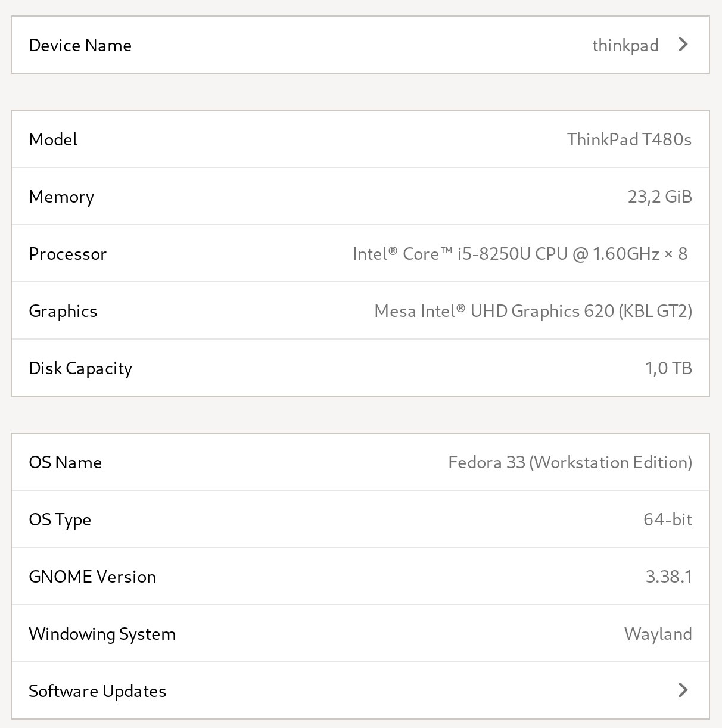
Task: Select the 23,2 GiB memory value
Action: click(659, 197)
